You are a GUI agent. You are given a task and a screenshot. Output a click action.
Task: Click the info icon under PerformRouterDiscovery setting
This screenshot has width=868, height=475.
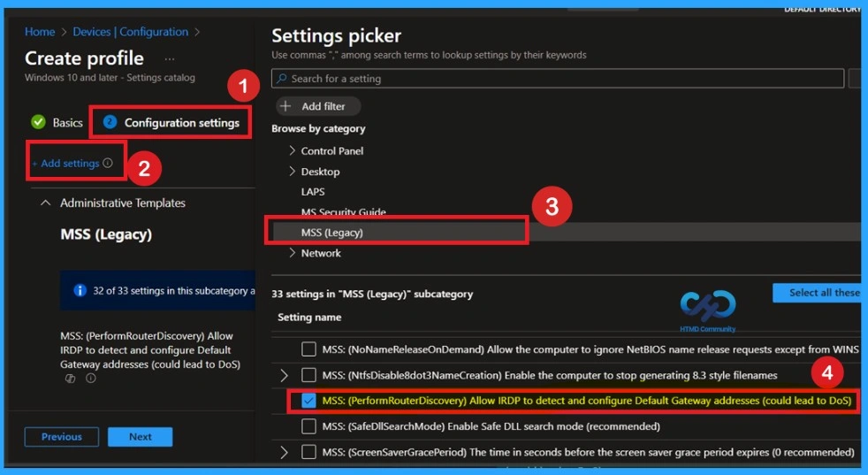[x=91, y=379]
